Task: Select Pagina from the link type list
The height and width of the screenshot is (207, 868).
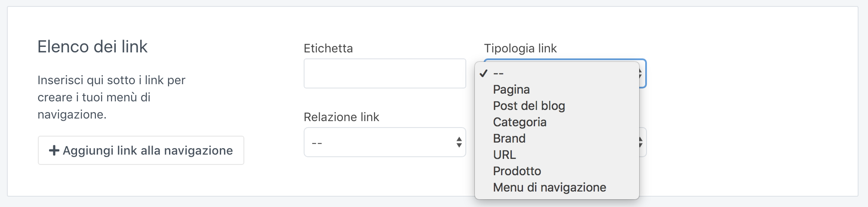Action: (511, 89)
